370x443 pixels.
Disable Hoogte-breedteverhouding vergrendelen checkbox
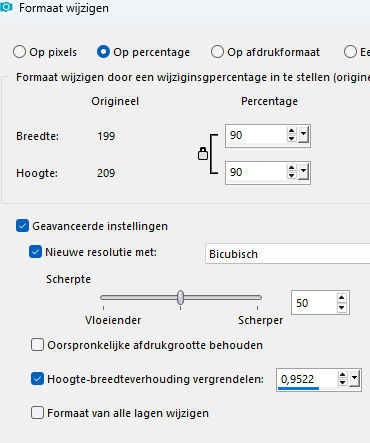click(37, 379)
